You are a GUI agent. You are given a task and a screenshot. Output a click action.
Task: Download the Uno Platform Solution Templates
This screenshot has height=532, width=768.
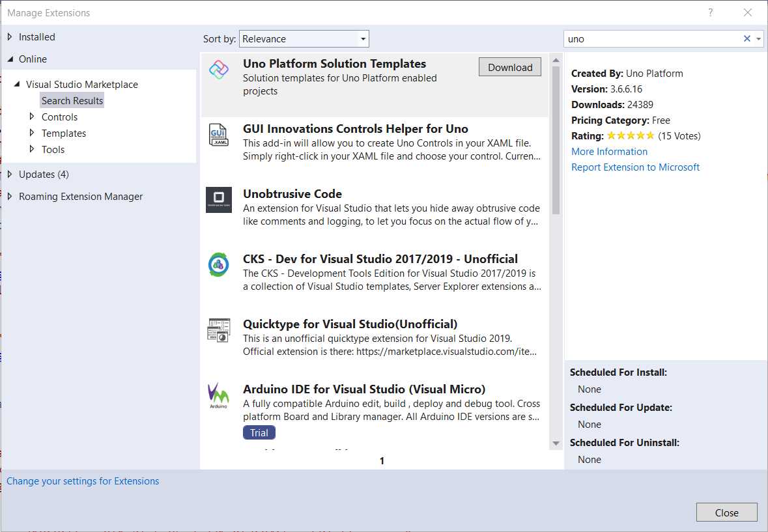pos(509,66)
